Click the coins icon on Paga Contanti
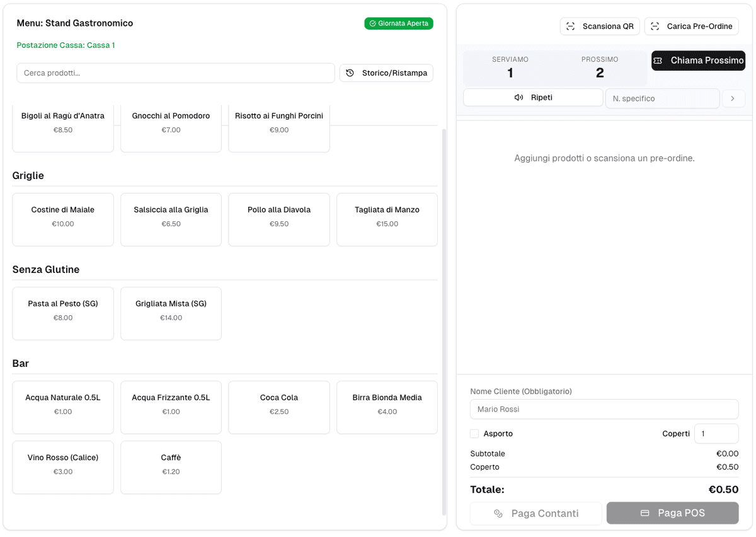 click(498, 514)
